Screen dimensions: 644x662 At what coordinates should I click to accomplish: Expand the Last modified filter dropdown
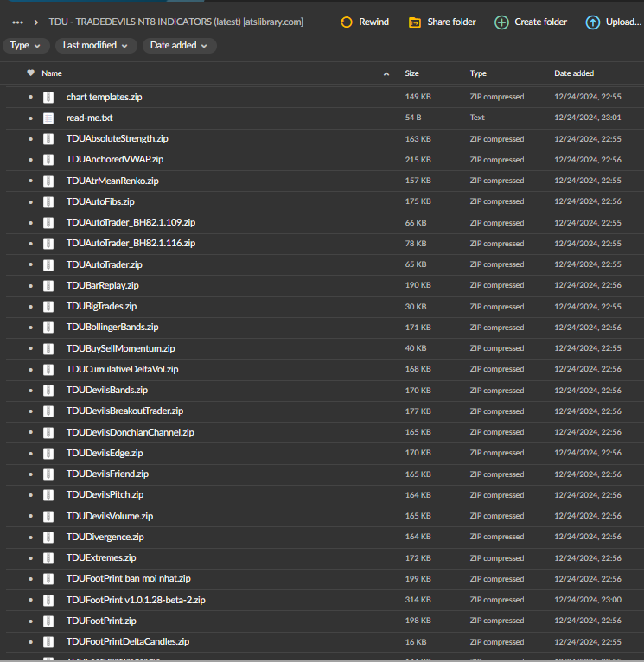click(x=95, y=45)
